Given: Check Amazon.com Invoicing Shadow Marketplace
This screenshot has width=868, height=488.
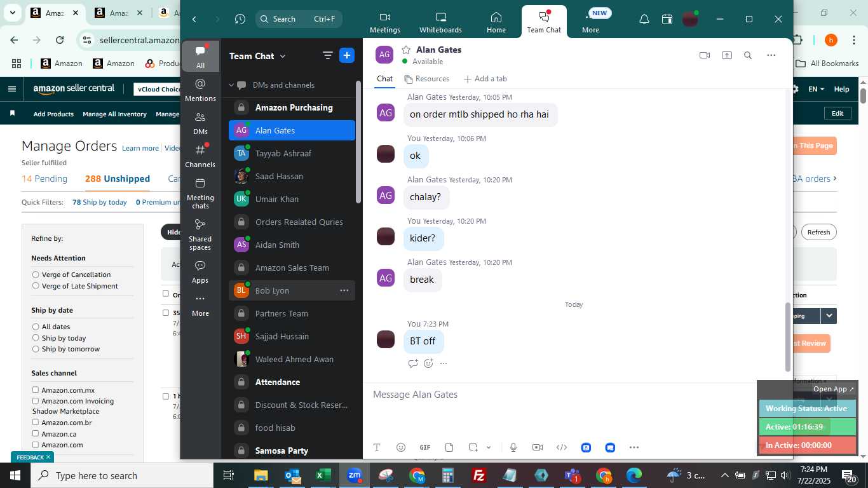Looking at the screenshot, I should coord(36,401).
